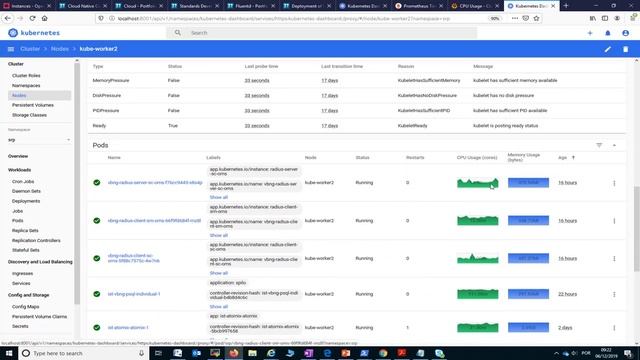The width and height of the screenshot is (640, 360).
Task: Show all labels for vbng-radius-client-sc pod
Action: pyautogui.click(x=219, y=273)
